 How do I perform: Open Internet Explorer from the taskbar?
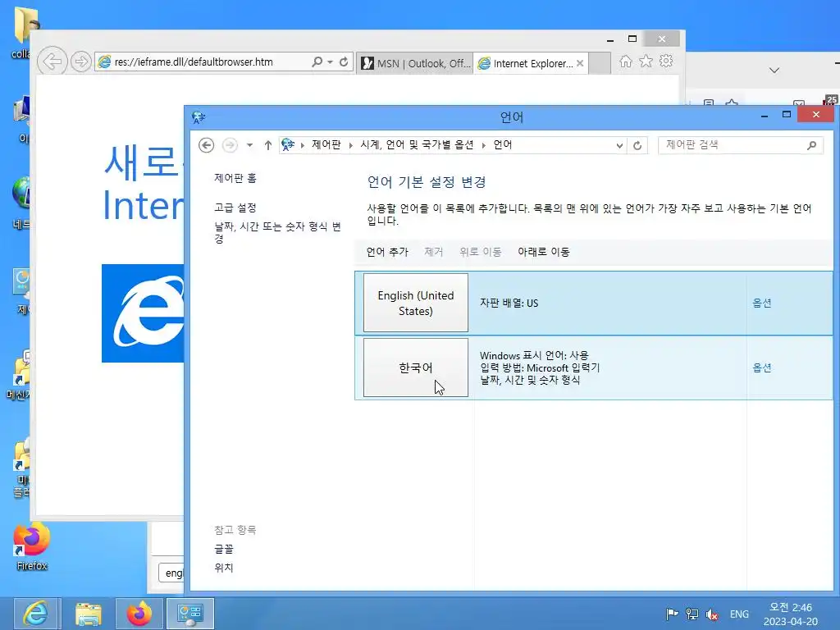[37, 614]
